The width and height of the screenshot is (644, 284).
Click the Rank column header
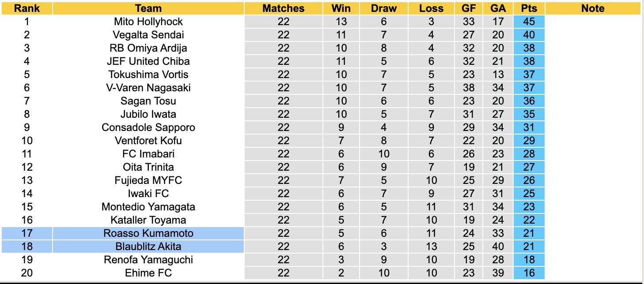[x=27, y=8]
